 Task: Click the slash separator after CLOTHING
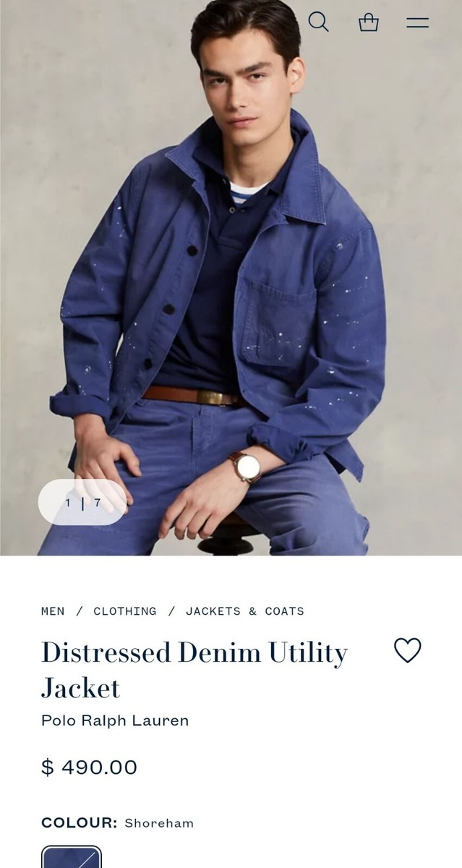(x=171, y=611)
